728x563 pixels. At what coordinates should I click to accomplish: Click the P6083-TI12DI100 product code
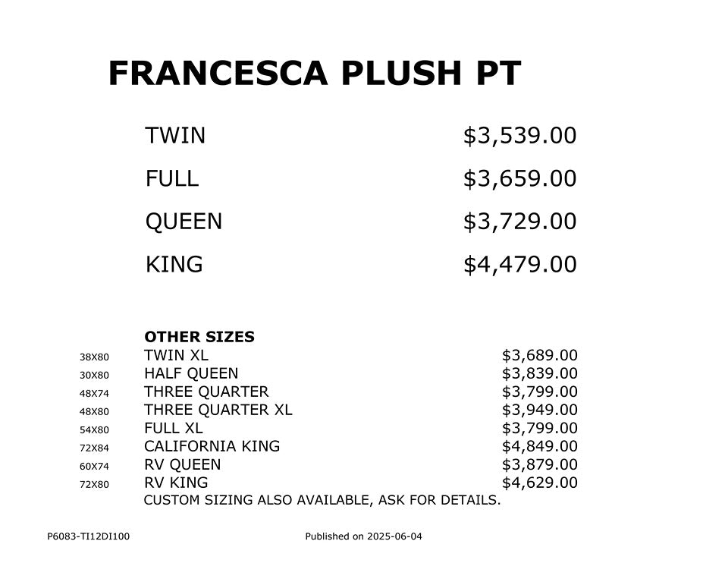coord(89,536)
